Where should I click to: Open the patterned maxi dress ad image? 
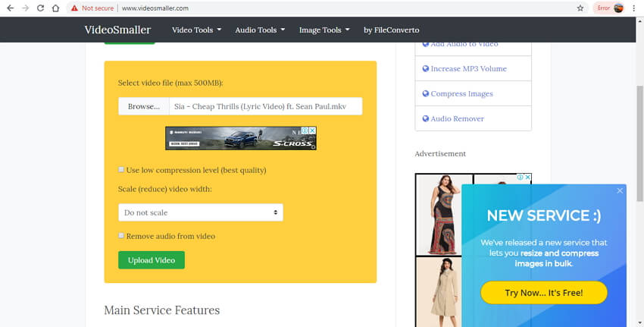point(444,214)
